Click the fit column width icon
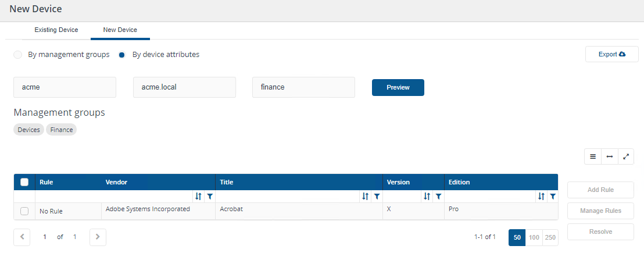This screenshot has height=267, width=644. point(609,156)
